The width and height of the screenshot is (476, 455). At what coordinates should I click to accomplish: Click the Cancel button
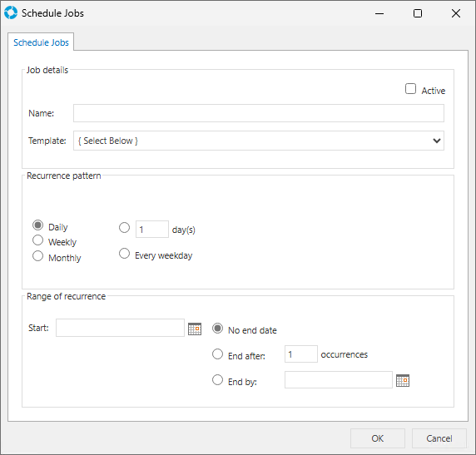click(439, 438)
